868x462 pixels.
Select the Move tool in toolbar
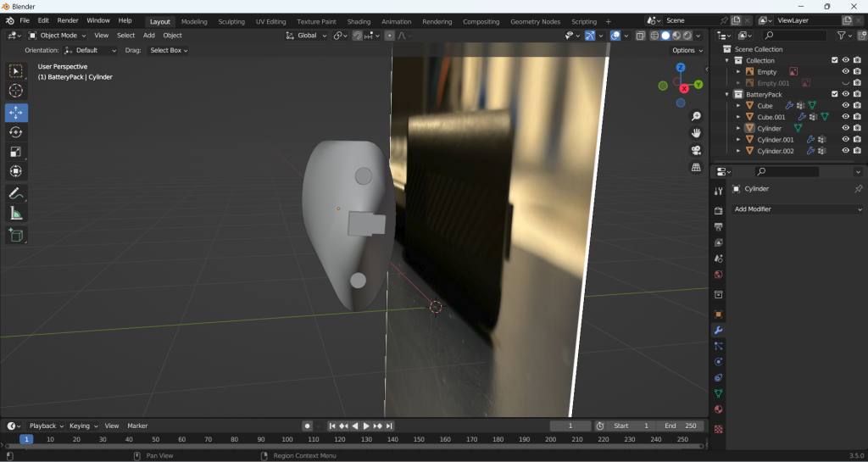point(16,113)
